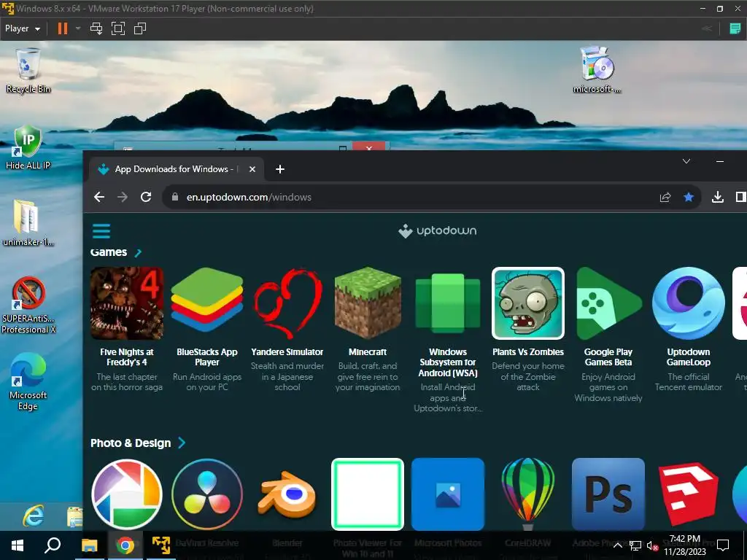Select the App Downloads for Windows tab

click(x=177, y=169)
